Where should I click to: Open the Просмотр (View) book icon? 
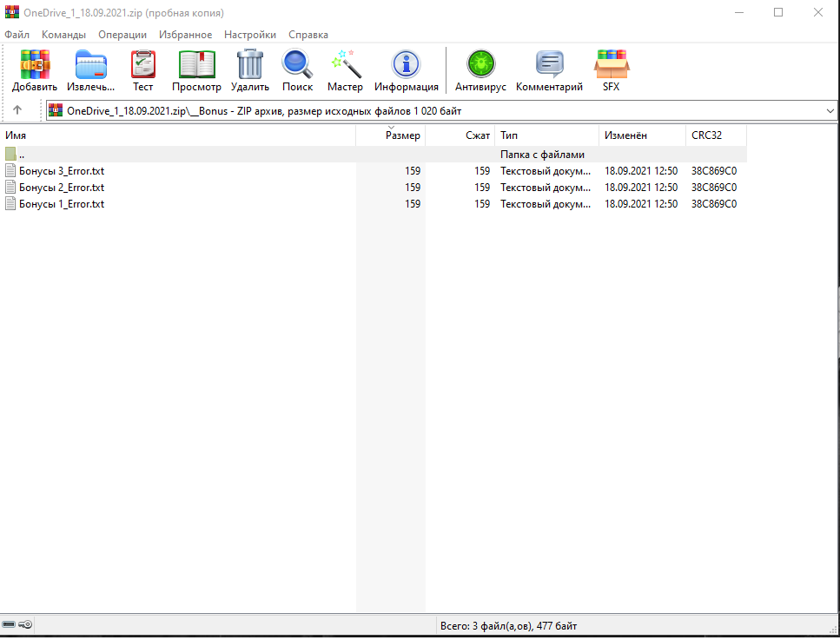(196, 65)
